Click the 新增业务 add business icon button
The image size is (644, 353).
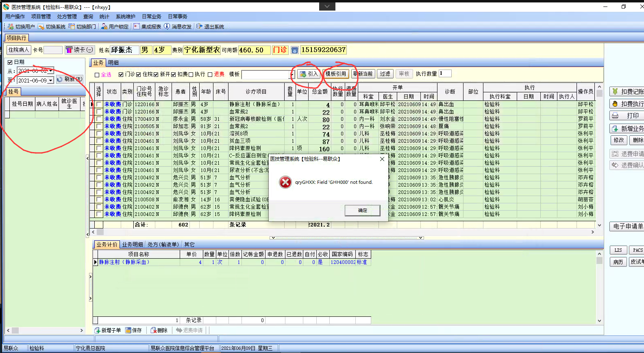pyautogui.click(x=615, y=129)
